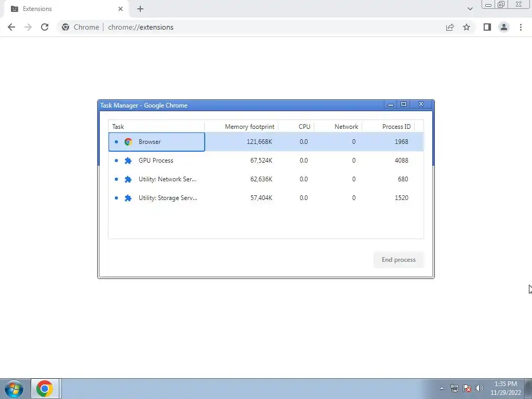The width and height of the screenshot is (532, 399).
Task: Open the Windows Start menu
Action: tap(14, 389)
